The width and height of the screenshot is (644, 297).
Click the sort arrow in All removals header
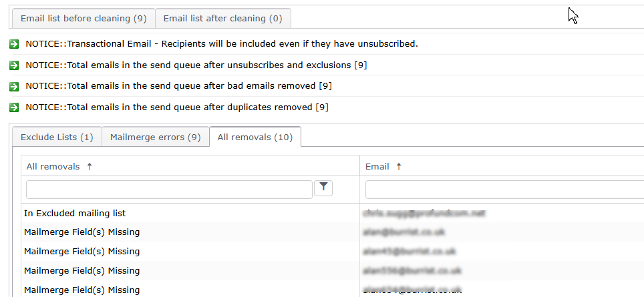tap(90, 166)
